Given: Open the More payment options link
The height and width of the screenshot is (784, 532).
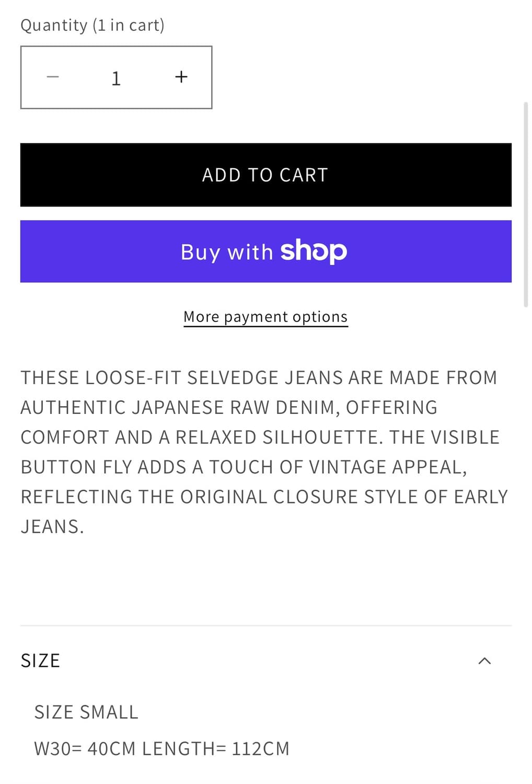Looking at the screenshot, I should coord(265,317).
